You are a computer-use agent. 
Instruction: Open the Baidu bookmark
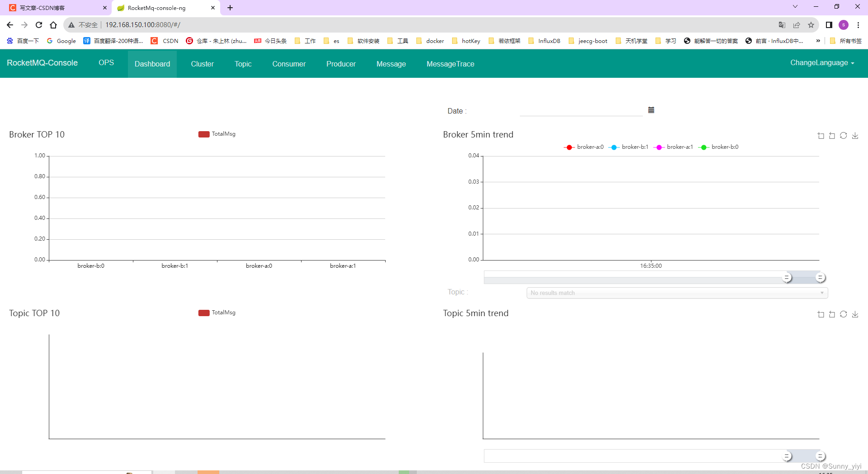[x=23, y=41]
